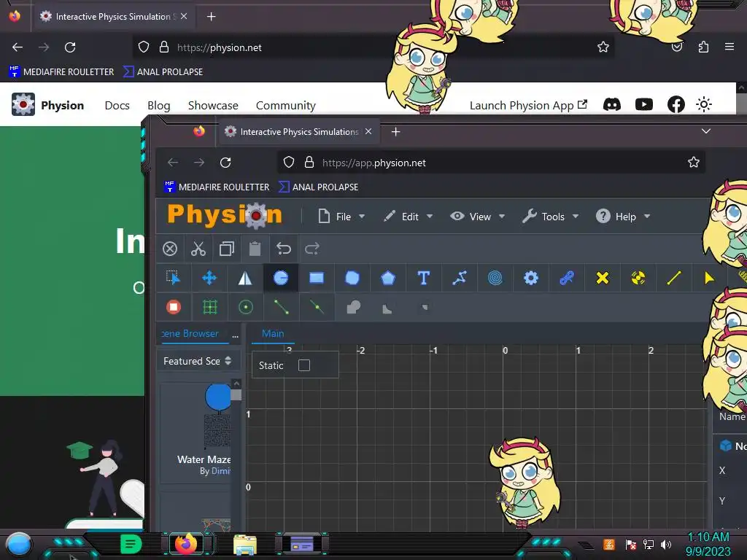Open the Showcase page link
The width and height of the screenshot is (747, 560).
(x=213, y=105)
